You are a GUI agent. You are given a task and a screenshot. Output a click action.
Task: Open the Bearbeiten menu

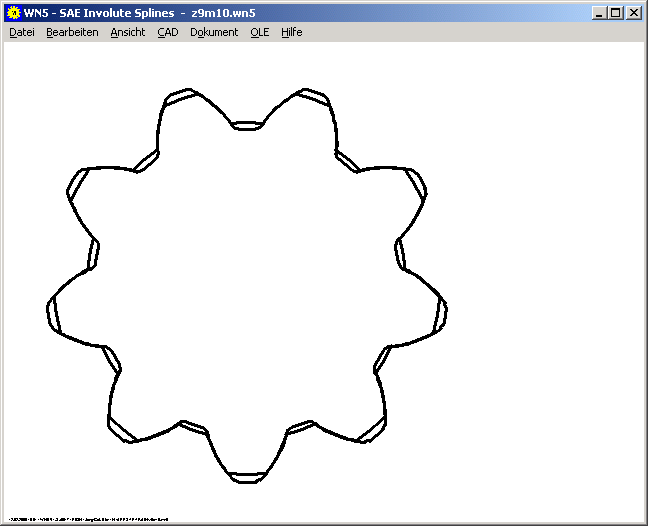[72, 32]
